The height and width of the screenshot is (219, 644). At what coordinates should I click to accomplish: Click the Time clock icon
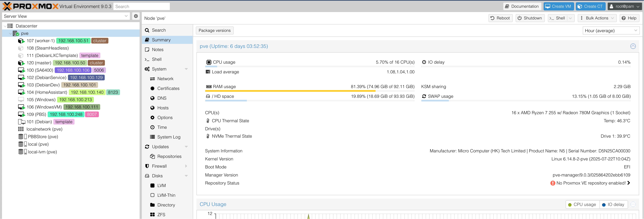pyautogui.click(x=152, y=127)
